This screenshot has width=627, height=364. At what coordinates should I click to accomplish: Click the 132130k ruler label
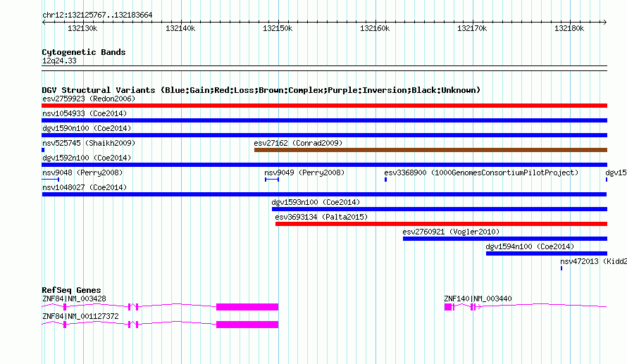tap(82, 28)
